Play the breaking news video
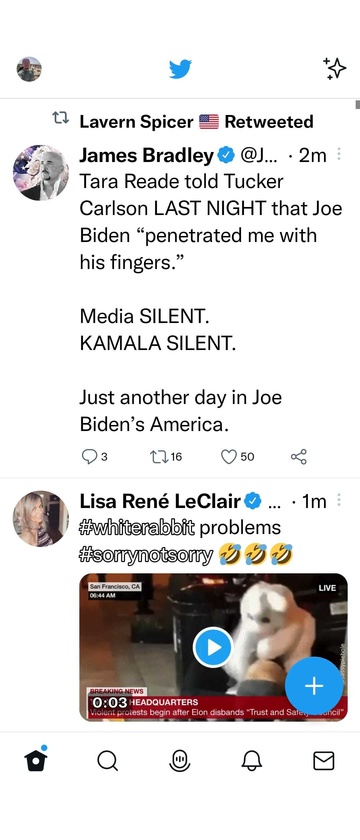The image size is (360, 840). 213,647
